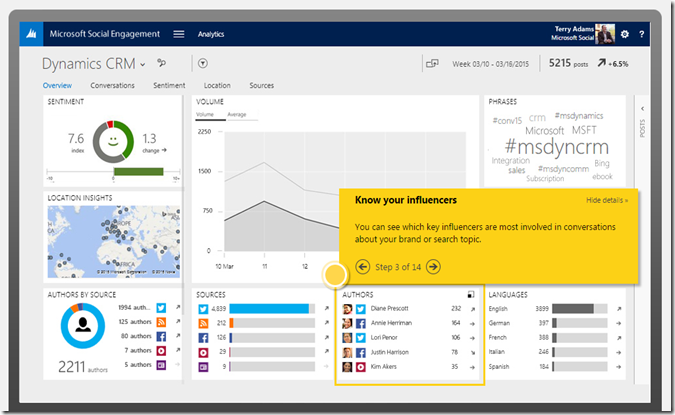Click the #msdyncrm phrase
This screenshot has width=675, height=415.
[x=557, y=147]
